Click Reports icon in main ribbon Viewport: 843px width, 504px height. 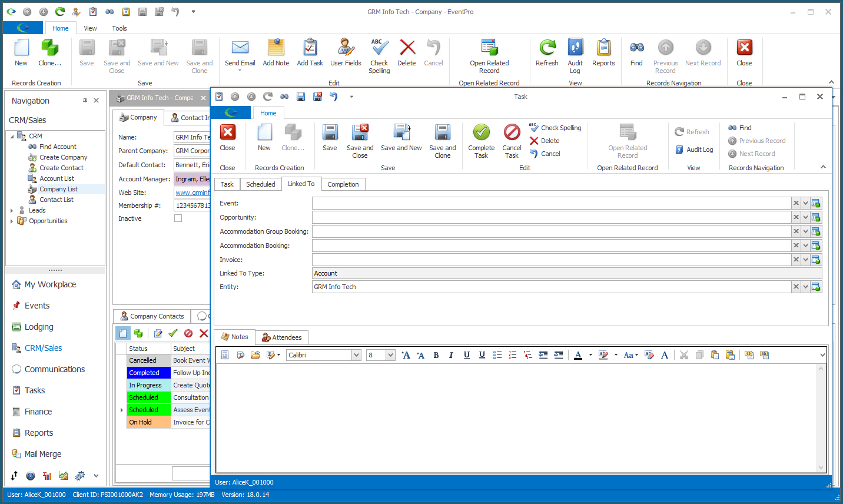(x=603, y=53)
